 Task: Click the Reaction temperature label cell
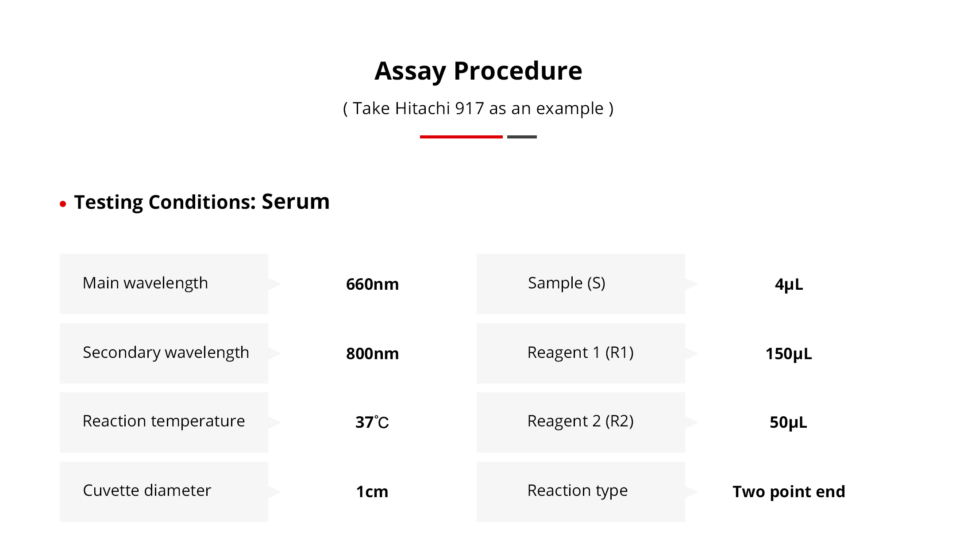(164, 422)
